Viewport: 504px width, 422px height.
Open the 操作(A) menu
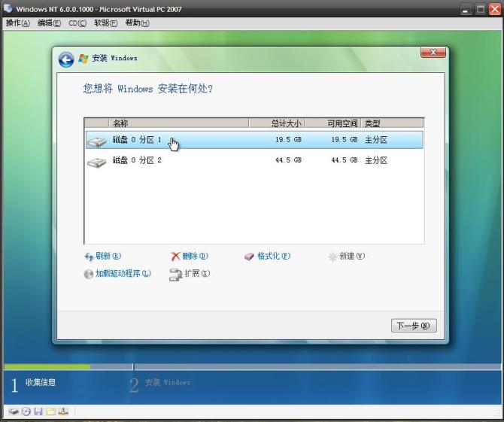pyautogui.click(x=18, y=23)
